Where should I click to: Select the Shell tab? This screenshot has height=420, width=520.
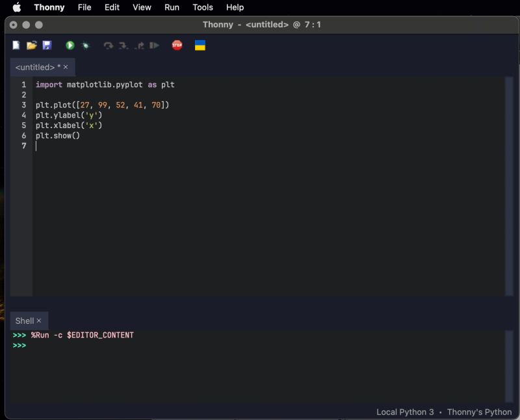pos(26,320)
